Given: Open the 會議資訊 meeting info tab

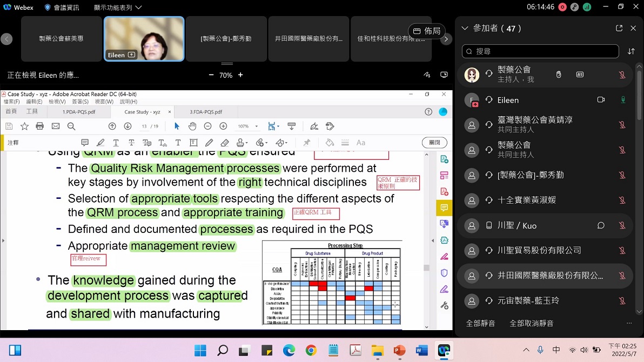Looking at the screenshot, I should pyautogui.click(x=62, y=8).
